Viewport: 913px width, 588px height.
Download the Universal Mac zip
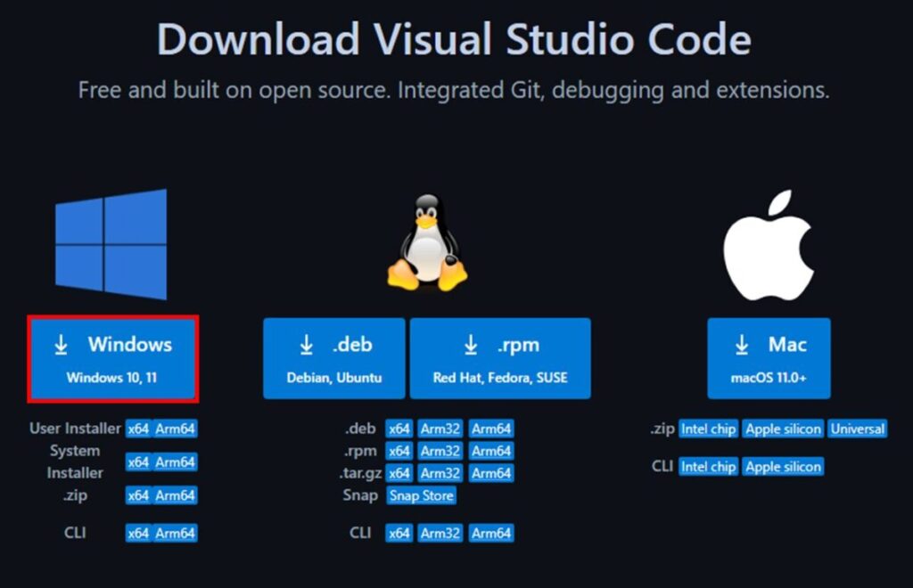[857, 429]
